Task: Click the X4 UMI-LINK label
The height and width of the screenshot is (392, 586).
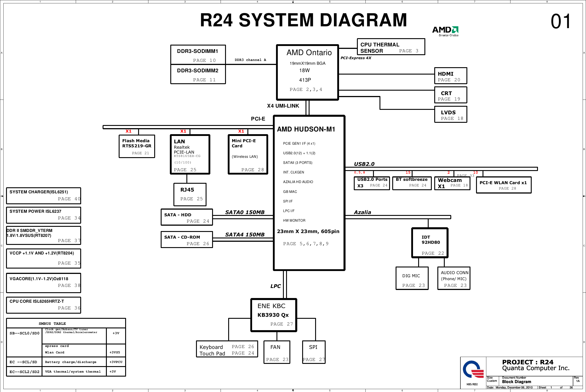Action: tap(283, 106)
